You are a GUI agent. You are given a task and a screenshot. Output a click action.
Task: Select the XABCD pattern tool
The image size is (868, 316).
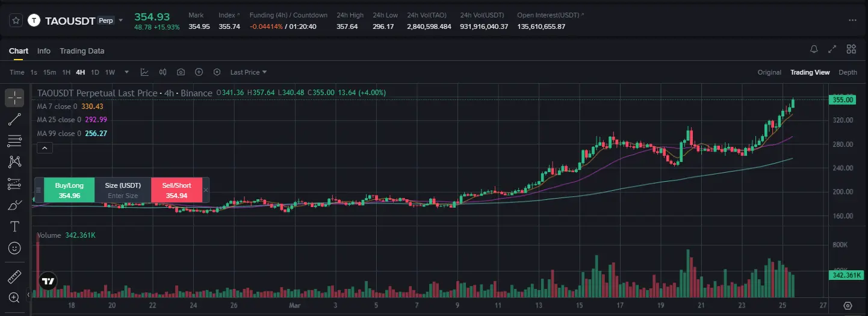tap(15, 162)
